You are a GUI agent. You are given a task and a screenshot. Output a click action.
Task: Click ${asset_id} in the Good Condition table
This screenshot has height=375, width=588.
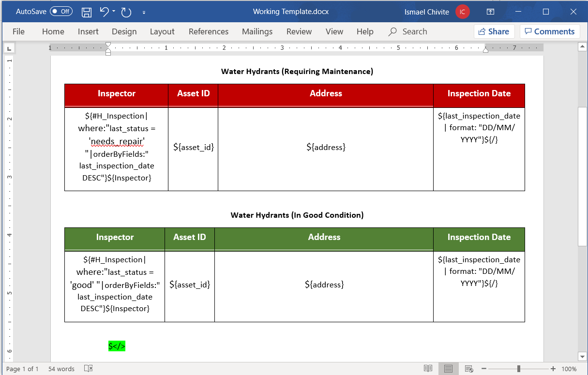tap(190, 285)
